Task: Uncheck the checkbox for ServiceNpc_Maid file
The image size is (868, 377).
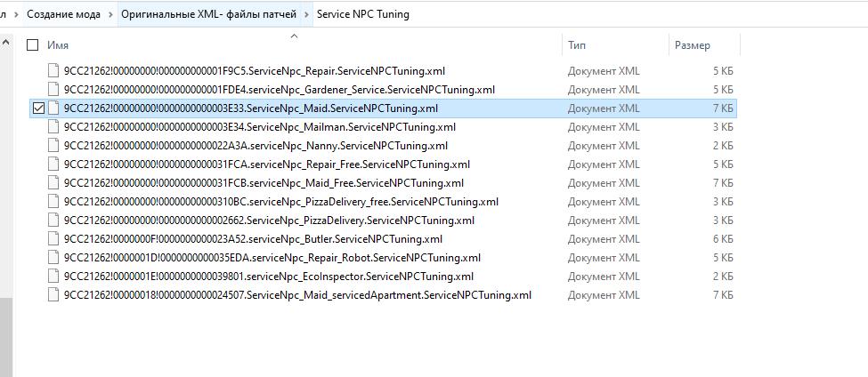Action: click(37, 108)
